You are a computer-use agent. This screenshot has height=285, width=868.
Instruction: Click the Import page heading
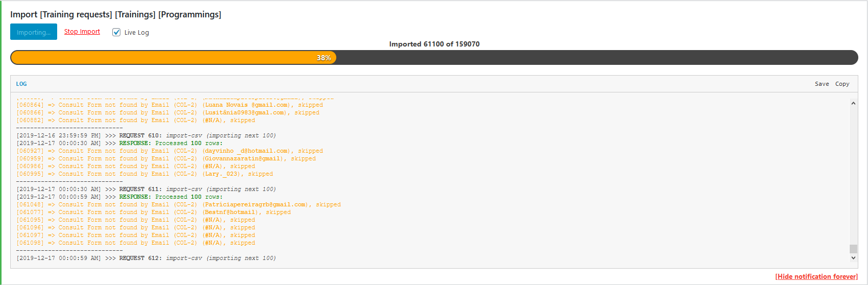pyautogui.click(x=116, y=14)
